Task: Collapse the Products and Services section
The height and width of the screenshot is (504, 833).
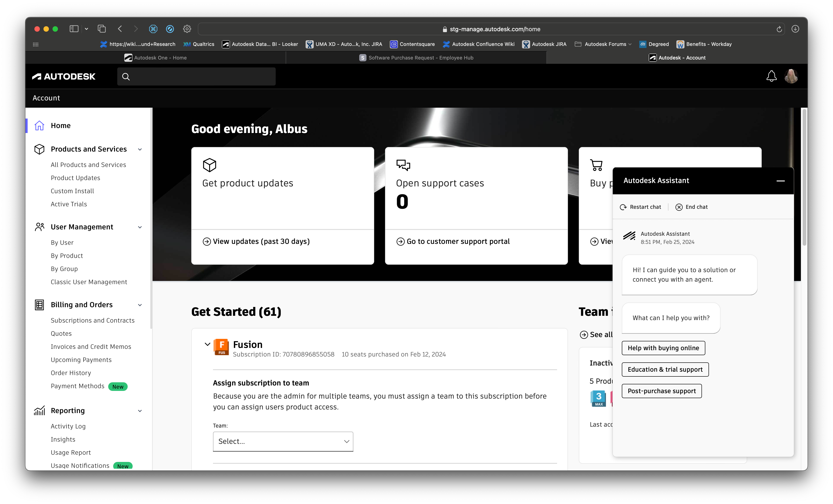Action: tap(140, 149)
